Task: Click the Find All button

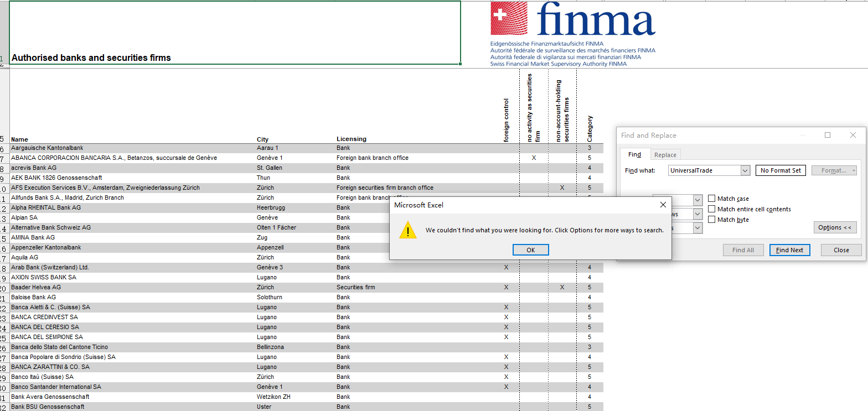Action: pos(743,250)
